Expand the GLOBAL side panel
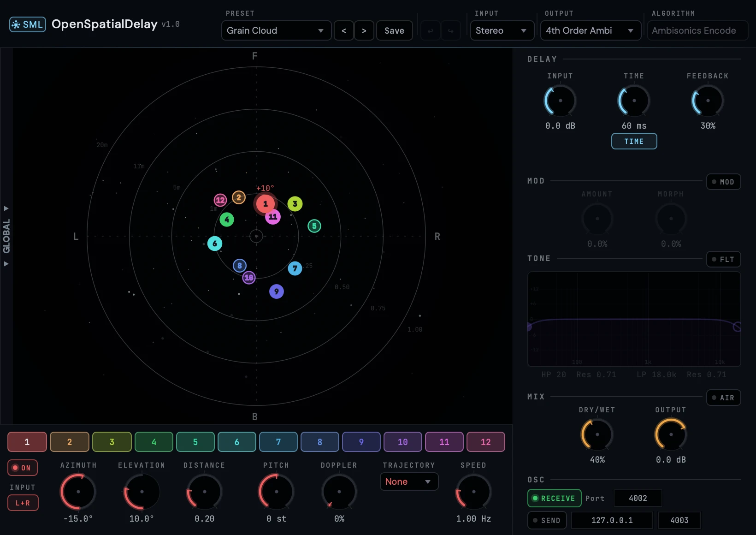This screenshot has height=535, width=756. pos(6,236)
